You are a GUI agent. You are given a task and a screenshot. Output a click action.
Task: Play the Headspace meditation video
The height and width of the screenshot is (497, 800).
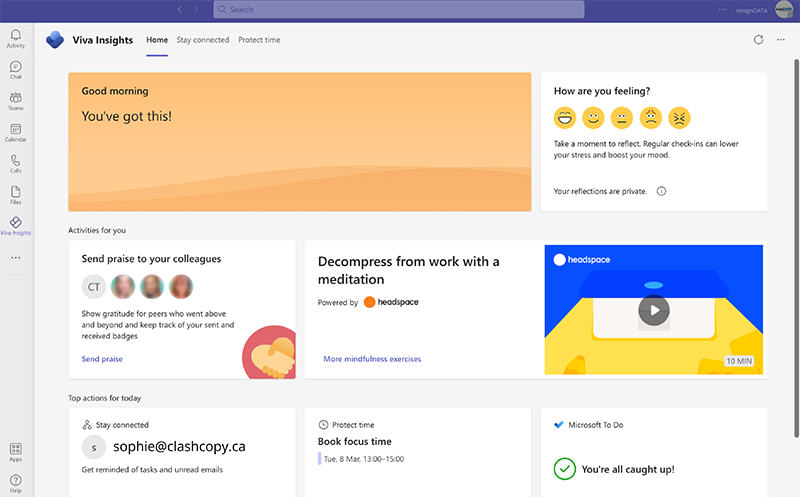pyautogui.click(x=654, y=310)
